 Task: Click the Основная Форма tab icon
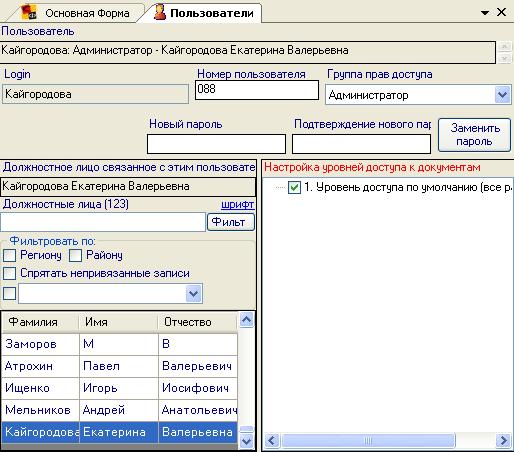point(29,13)
